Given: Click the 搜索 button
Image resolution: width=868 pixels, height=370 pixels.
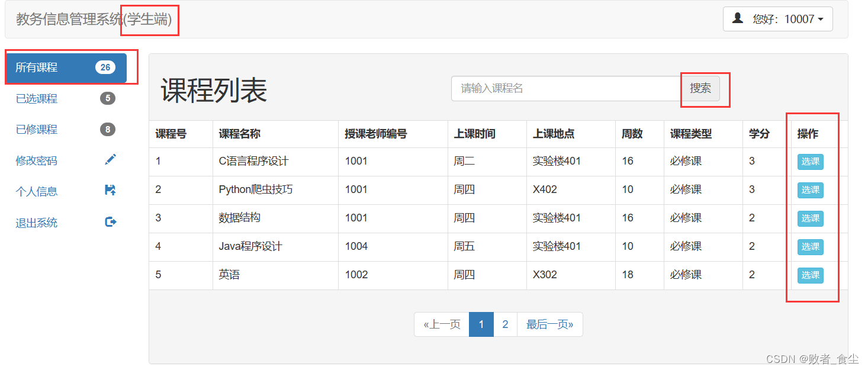Looking at the screenshot, I should pyautogui.click(x=700, y=88).
